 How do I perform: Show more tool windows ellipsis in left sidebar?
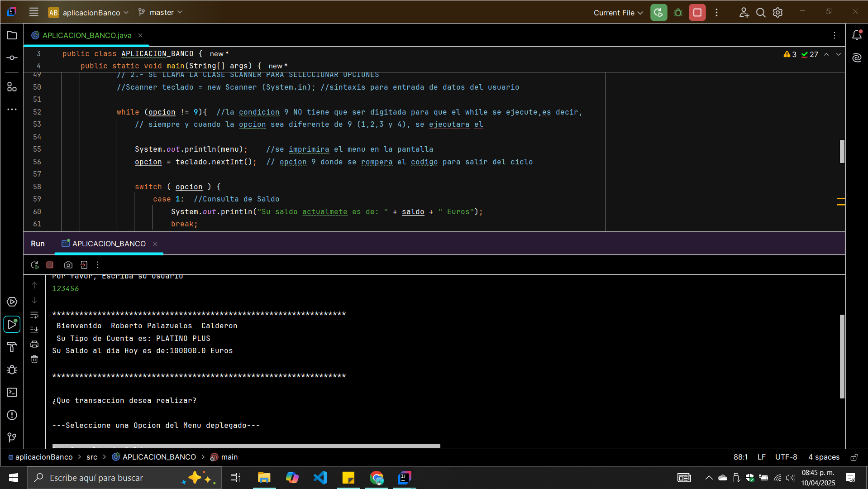pos(12,109)
